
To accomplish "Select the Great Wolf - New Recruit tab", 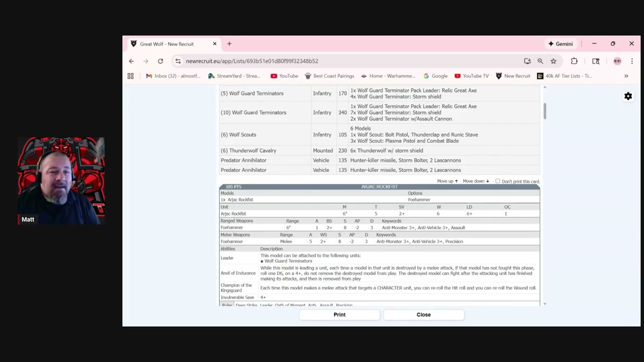I will pyautogui.click(x=174, y=44).
